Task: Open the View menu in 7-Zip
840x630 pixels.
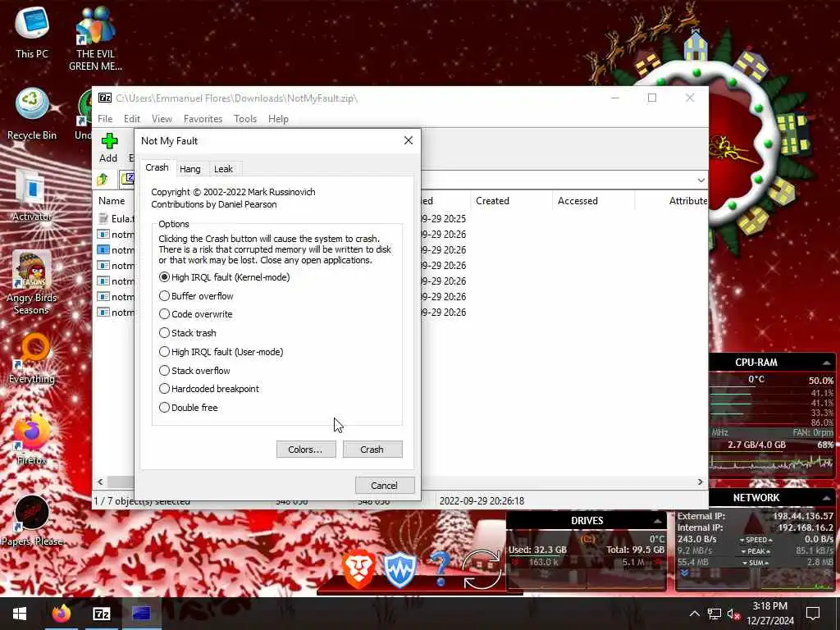Action: coord(162,119)
